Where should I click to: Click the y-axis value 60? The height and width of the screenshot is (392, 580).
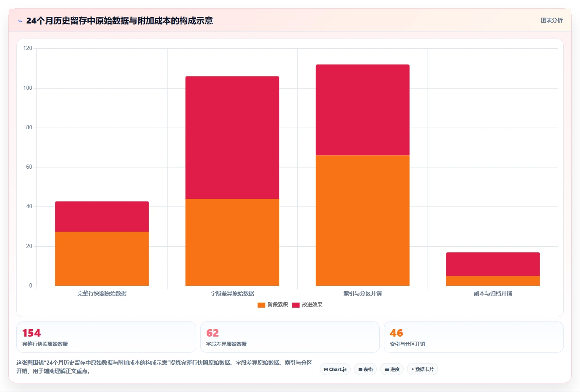[x=29, y=167]
